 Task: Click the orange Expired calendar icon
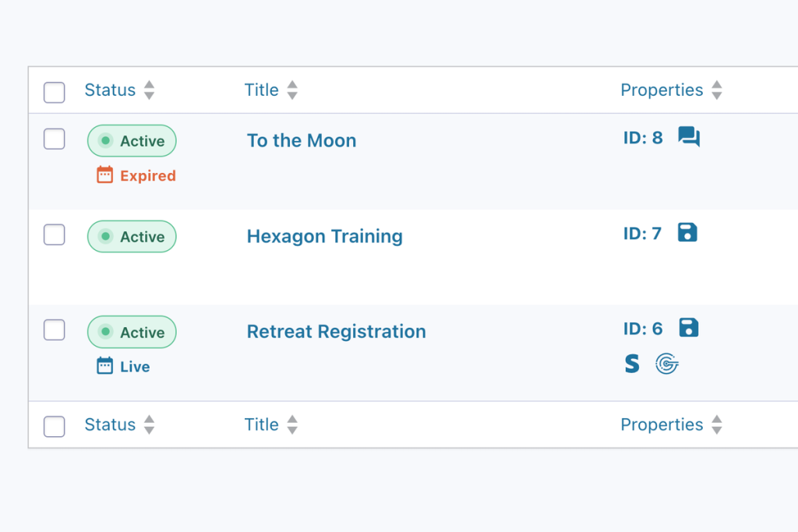[x=104, y=175]
